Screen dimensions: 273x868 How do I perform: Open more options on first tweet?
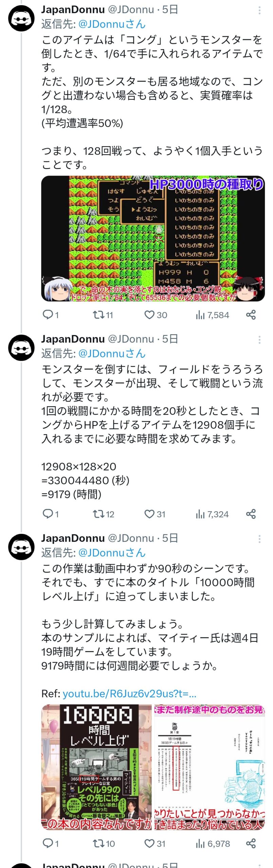(x=259, y=10)
